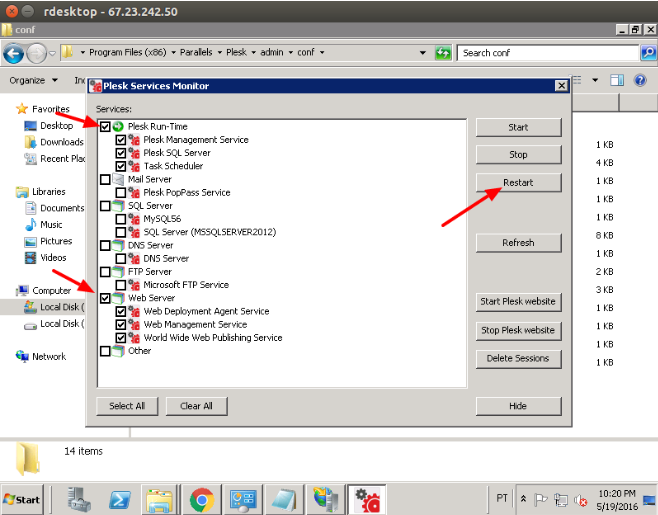Click the Refresh button
658x515 pixels.
pos(518,243)
